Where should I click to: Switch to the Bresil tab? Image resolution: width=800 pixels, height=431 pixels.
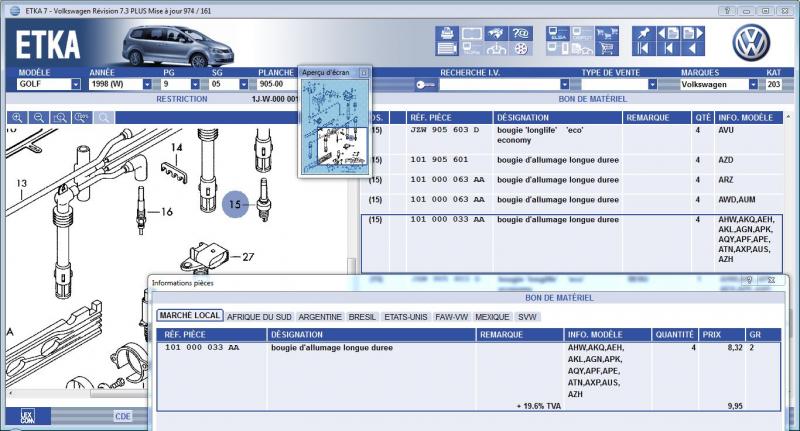(362, 317)
